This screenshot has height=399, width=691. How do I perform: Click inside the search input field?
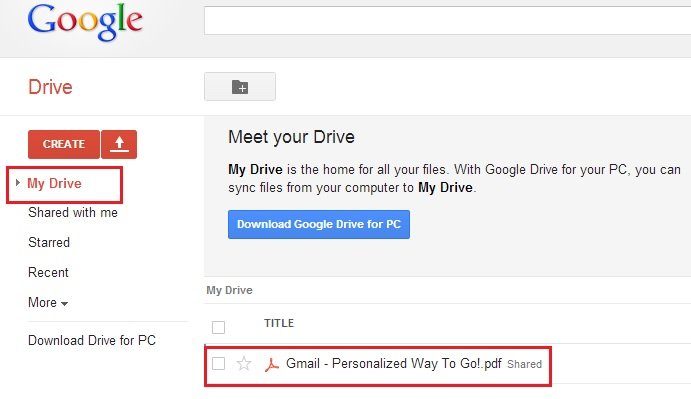point(447,20)
